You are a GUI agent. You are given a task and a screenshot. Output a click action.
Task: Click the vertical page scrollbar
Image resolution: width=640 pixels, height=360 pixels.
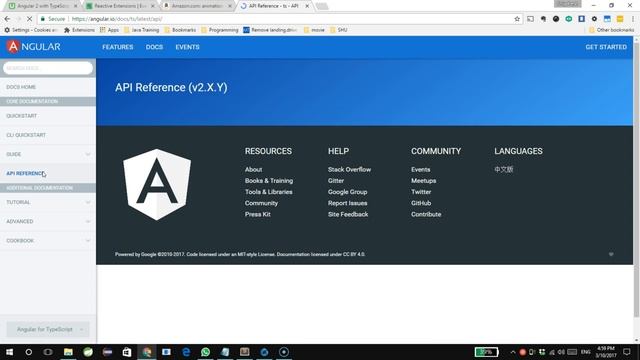(636, 179)
